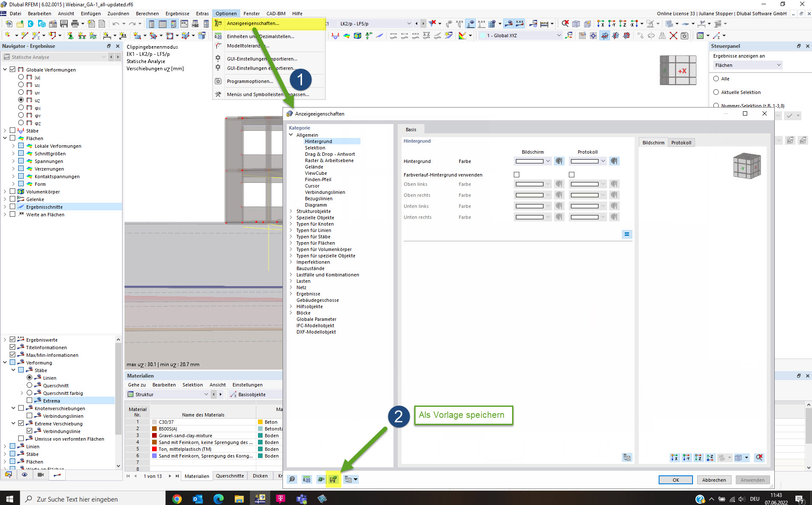Enable Farbverlauf-Hintergrund for Protokoll

571,174
